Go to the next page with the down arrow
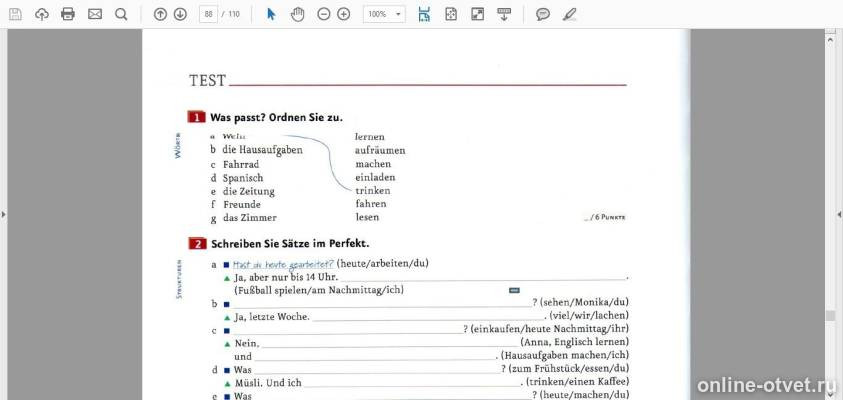Screen dimensions: 843x400 [x=180, y=14]
